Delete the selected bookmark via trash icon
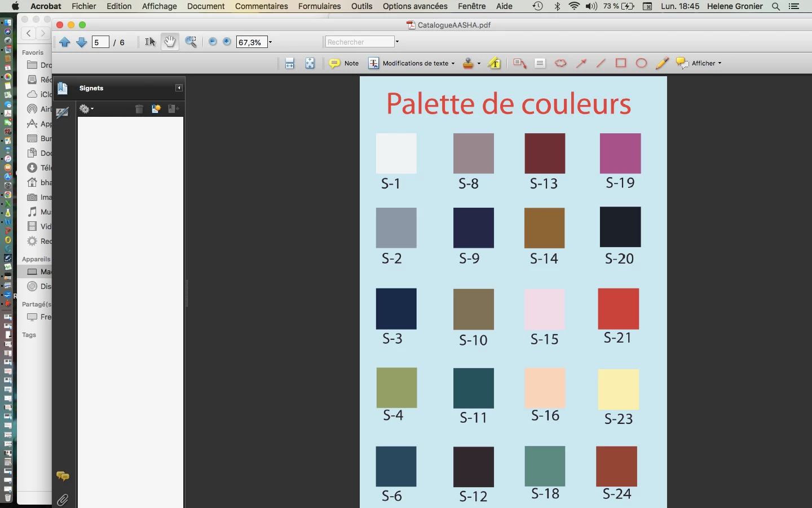This screenshot has height=508, width=812. (x=139, y=109)
